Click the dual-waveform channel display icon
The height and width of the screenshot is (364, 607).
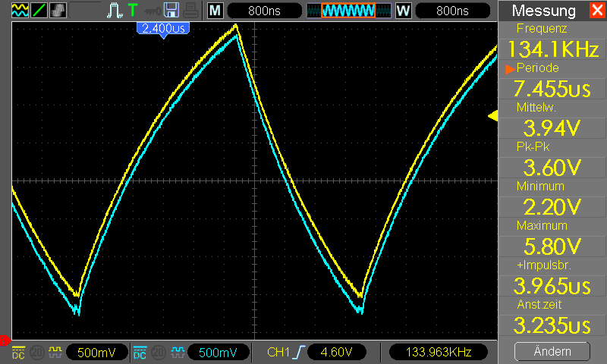(20, 10)
